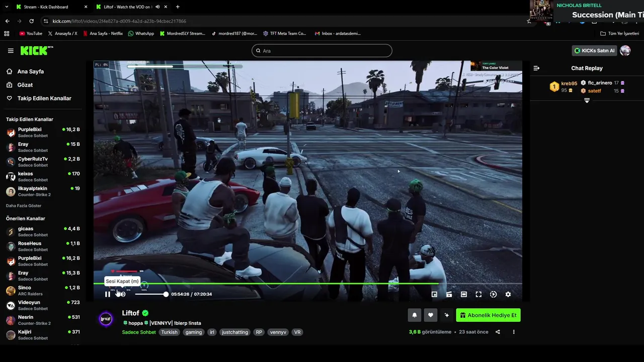644x362 pixels.
Task: Open recommended Videoyun channel
Action: [43, 305]
